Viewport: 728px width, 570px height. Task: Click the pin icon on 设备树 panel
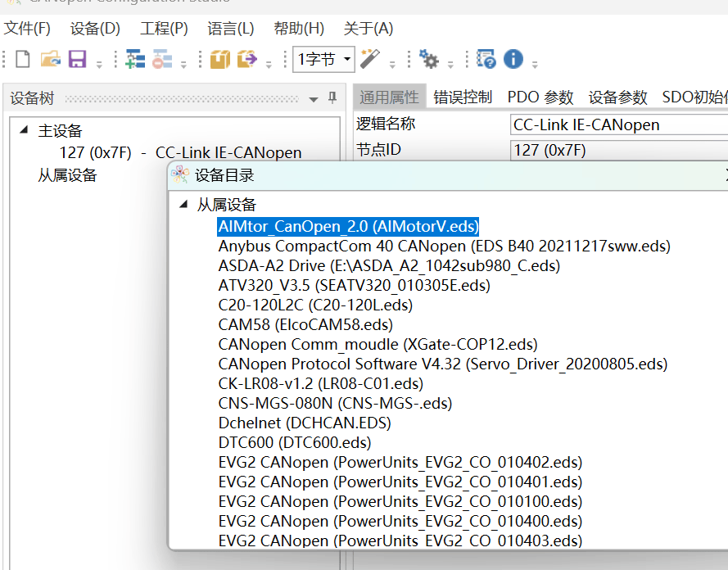[x=332, y=97]
